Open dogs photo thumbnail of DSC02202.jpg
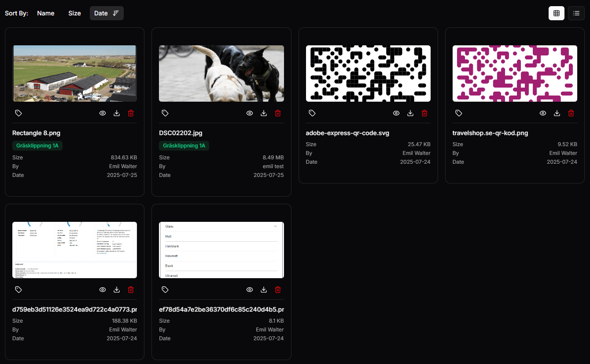 pos(221,74)
